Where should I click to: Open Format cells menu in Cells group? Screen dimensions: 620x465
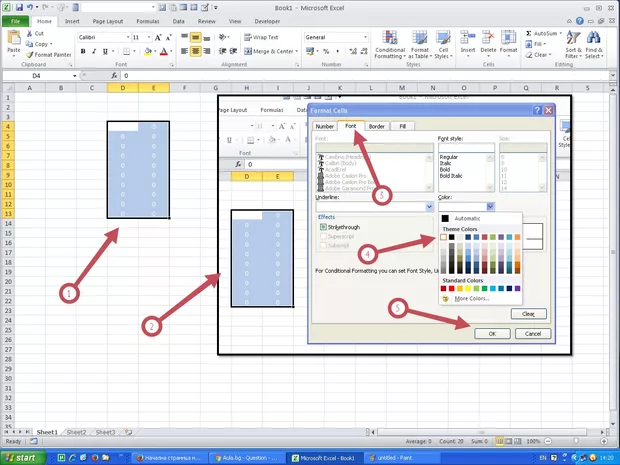point(508,44)
